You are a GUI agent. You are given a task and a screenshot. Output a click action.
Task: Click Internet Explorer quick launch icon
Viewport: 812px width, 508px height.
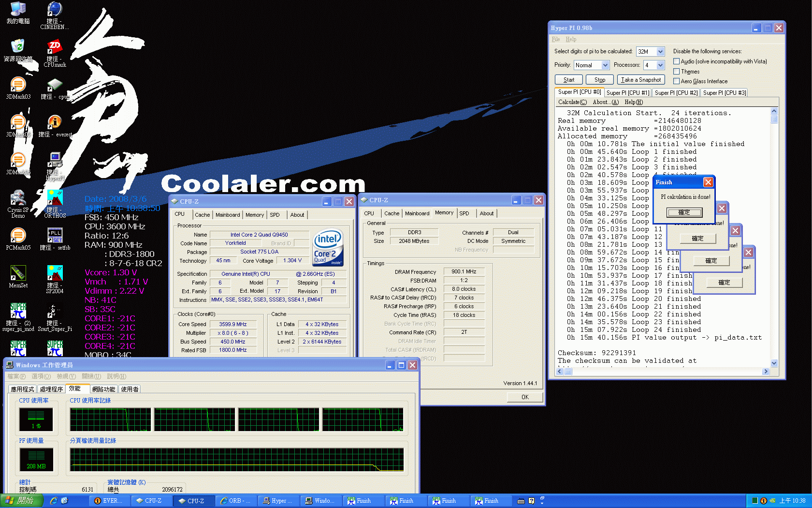pyautogui.click(x=54, y=501)
